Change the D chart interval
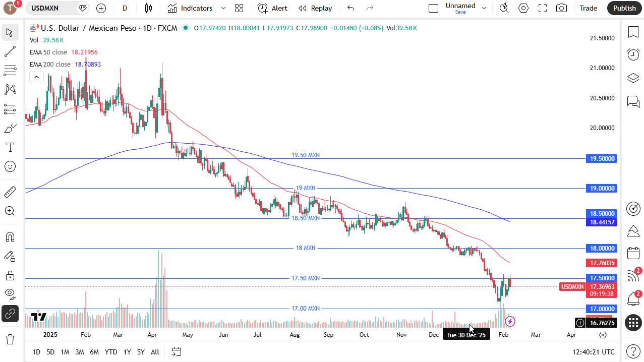Viewport: 644px width, 362px height. [x=125, y=8]
